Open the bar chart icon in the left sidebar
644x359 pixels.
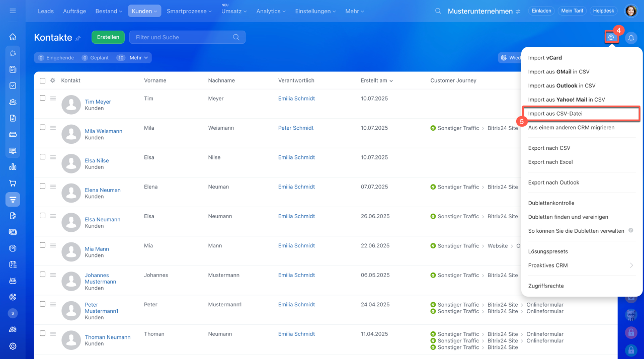point(13,167)
